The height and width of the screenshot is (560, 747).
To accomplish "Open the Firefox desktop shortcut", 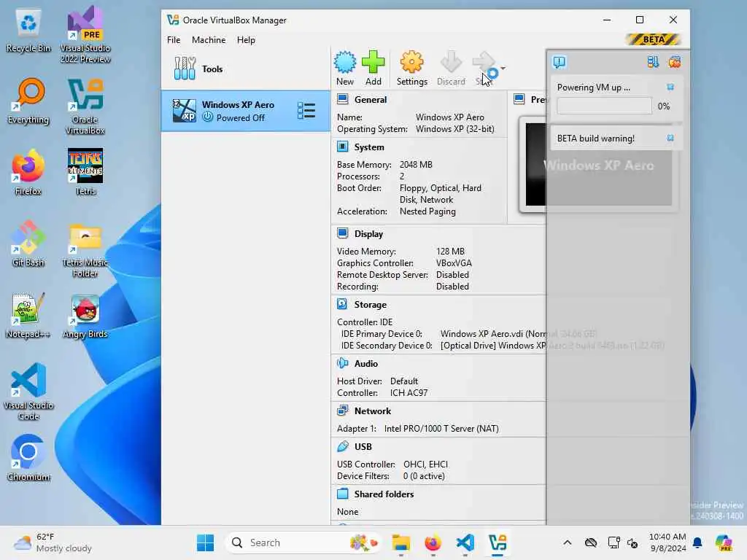I will pyautogui.click(x=28, y=172).
